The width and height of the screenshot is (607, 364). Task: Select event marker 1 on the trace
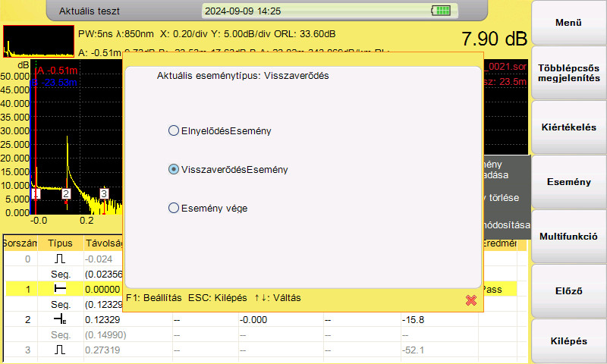(x=36, y=193)
